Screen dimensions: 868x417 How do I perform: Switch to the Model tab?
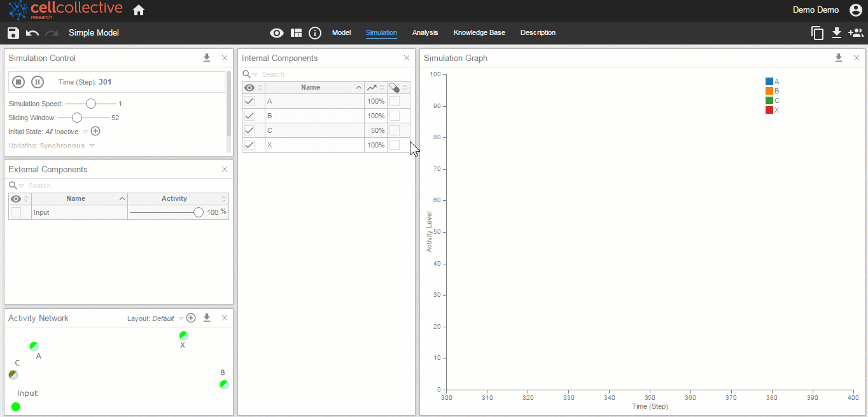(342, 32)
